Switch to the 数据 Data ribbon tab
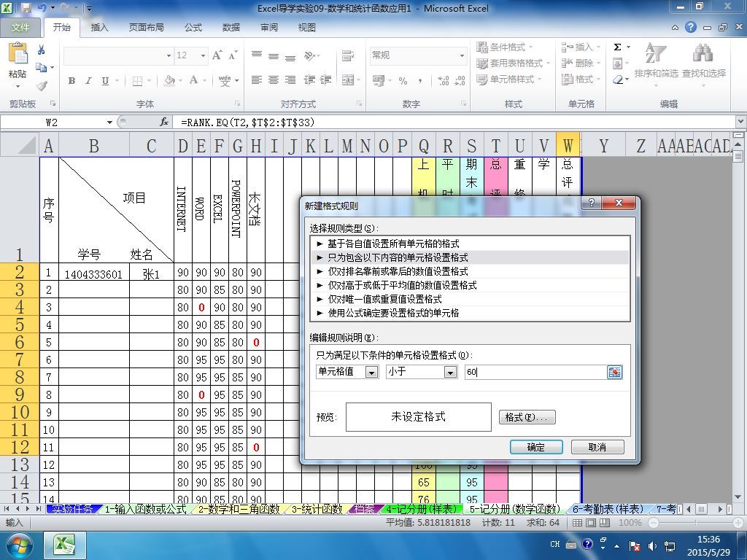This screenshot has height=560, width=747. tap(231, 27)
